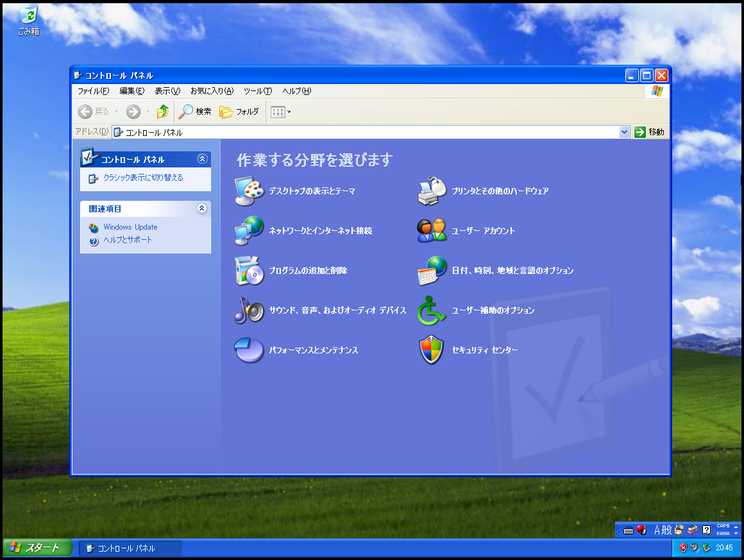This screenshot has width=744, height=560.
Task: Open the ヘルプ(H) menu
Action: tap(297, 91)
